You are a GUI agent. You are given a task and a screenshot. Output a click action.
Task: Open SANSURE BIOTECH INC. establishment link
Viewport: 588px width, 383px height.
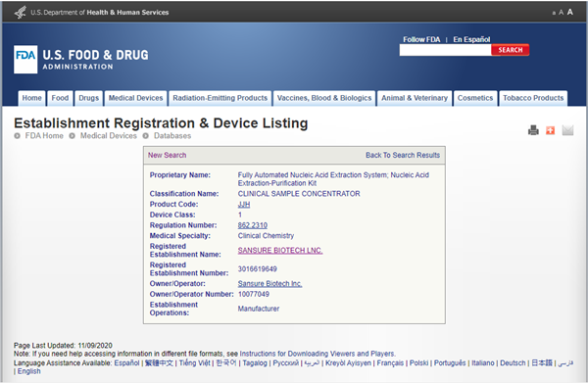pyautogui.click(x=280, y=251)
